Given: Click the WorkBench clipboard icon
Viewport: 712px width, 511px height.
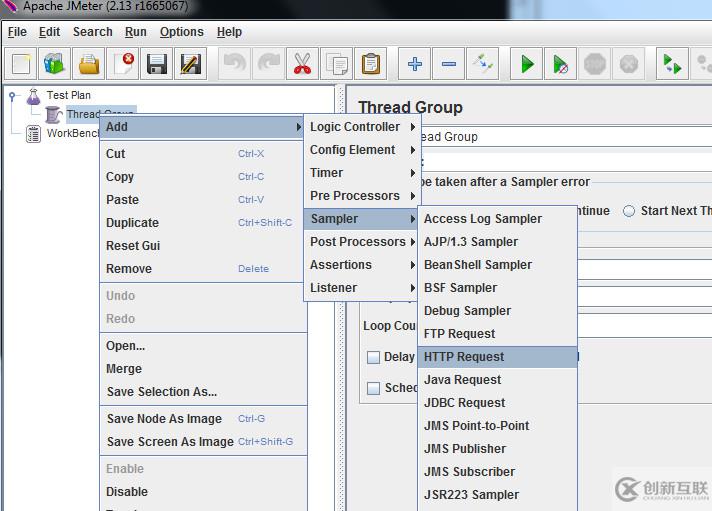Looking at the screenshot, I should coord(33,134).
